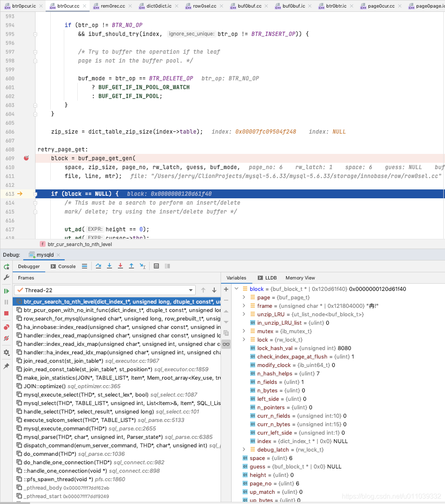Click the Step Over icon
This screenshot has height=504, width=445.
[98, 266]
